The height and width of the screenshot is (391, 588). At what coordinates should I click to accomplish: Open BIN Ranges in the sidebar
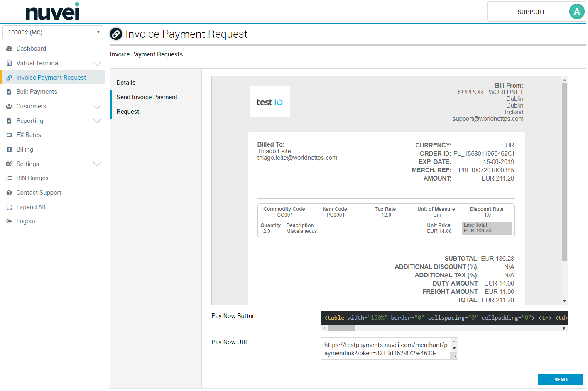32,178
